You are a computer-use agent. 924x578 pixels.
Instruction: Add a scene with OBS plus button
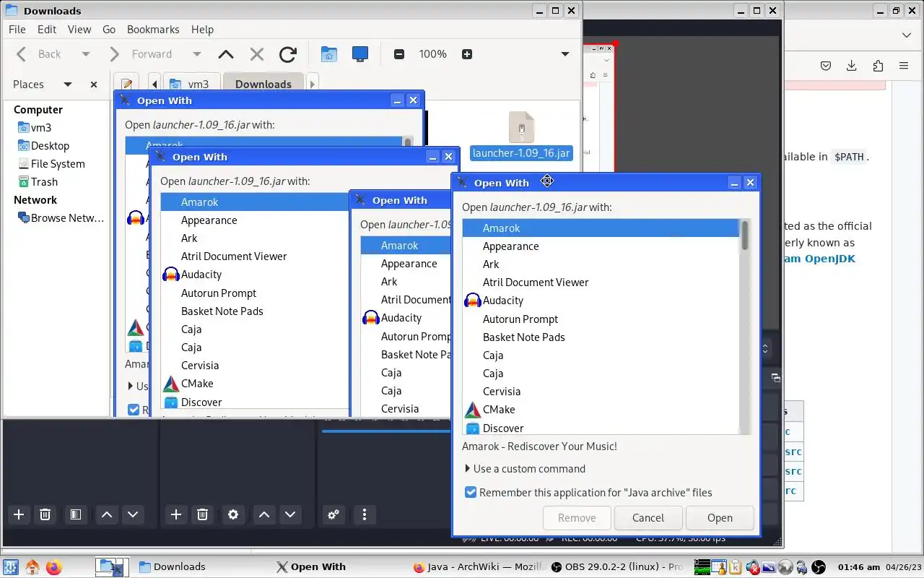pos(19,514)
